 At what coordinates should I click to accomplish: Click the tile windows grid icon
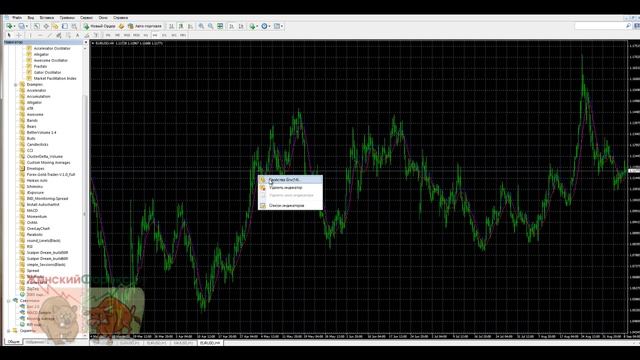coord(220,26)
